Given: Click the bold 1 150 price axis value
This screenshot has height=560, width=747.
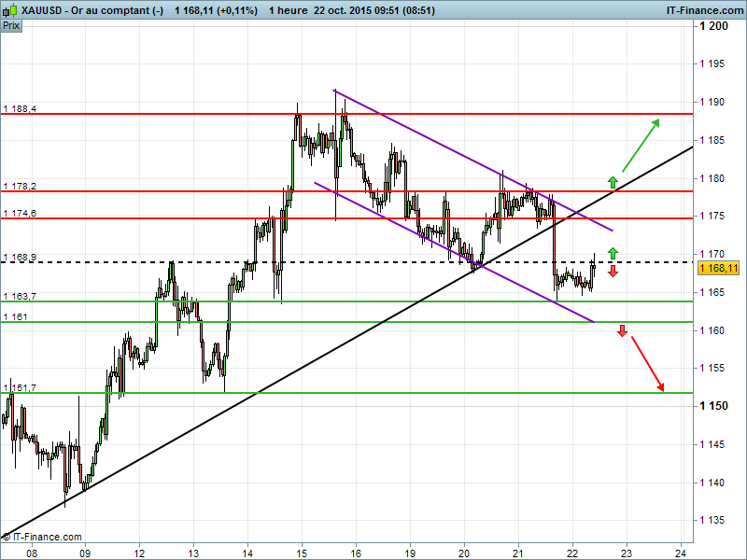Looking at the screenshot, I should point(713,406).
